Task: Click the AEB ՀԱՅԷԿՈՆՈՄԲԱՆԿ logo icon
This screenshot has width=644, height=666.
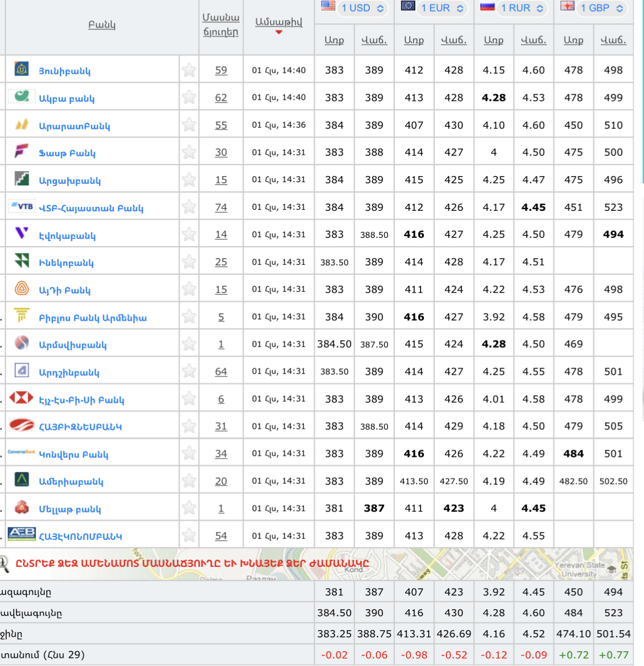Action: tap(21, 533)
